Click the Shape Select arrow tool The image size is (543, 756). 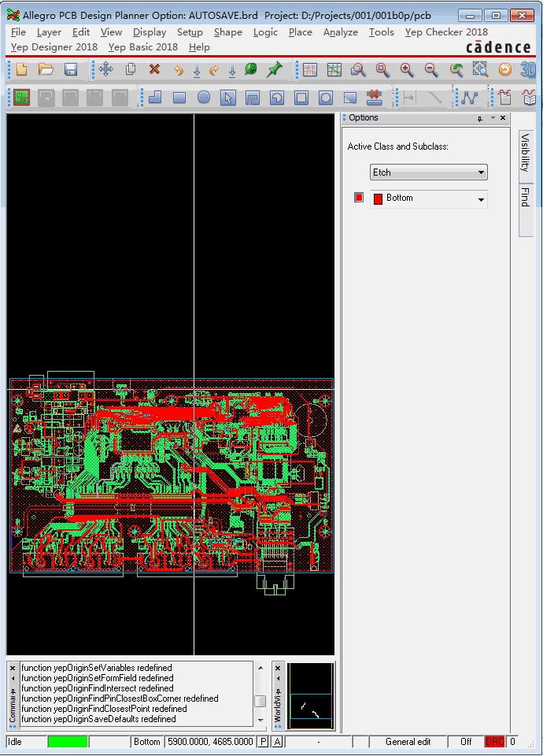click(x=228, y=98)
